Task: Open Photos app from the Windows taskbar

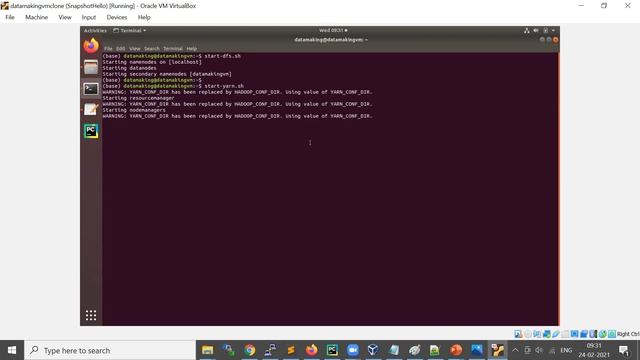Action: coord(477,350)
